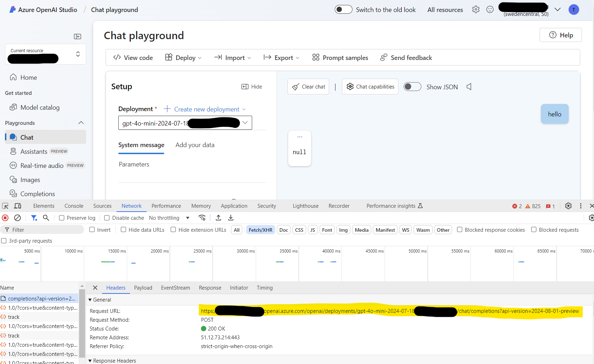
Task: Check Blocked requests checkbox
Action: [x=534, y=230]
